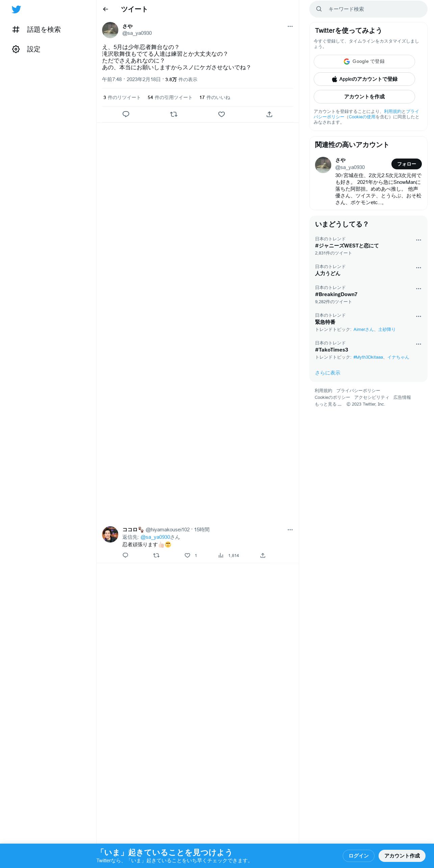Show more trends with さらに表示
Image resolution: width=434 pixels, height=868 pixels.
pos(328,373)
